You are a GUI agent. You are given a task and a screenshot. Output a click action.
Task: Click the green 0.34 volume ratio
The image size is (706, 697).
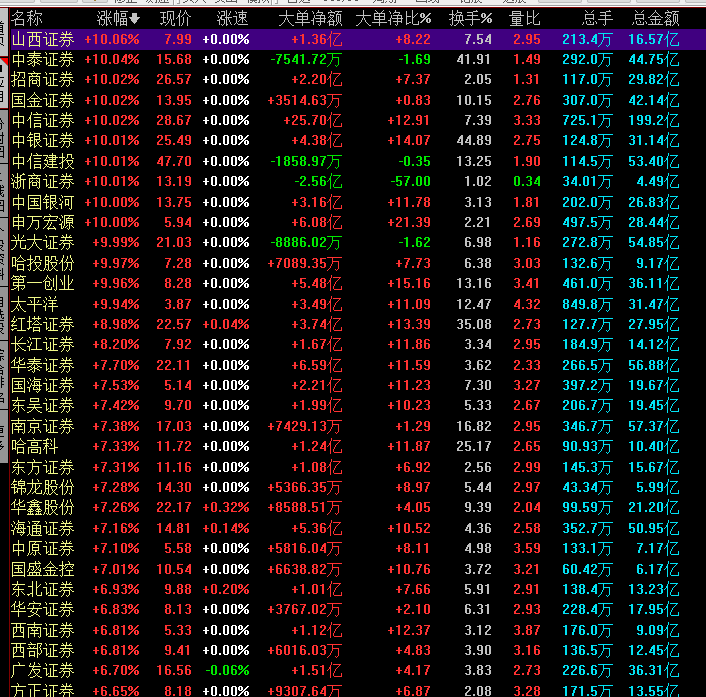527,181
